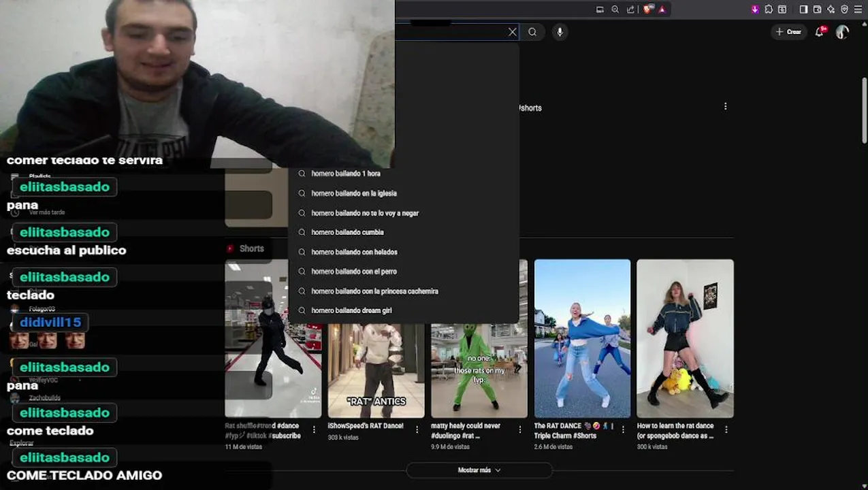Open three-dot menu for matty healy short
The height and width of the screenshot is (490, 868).
click(520, 429)
